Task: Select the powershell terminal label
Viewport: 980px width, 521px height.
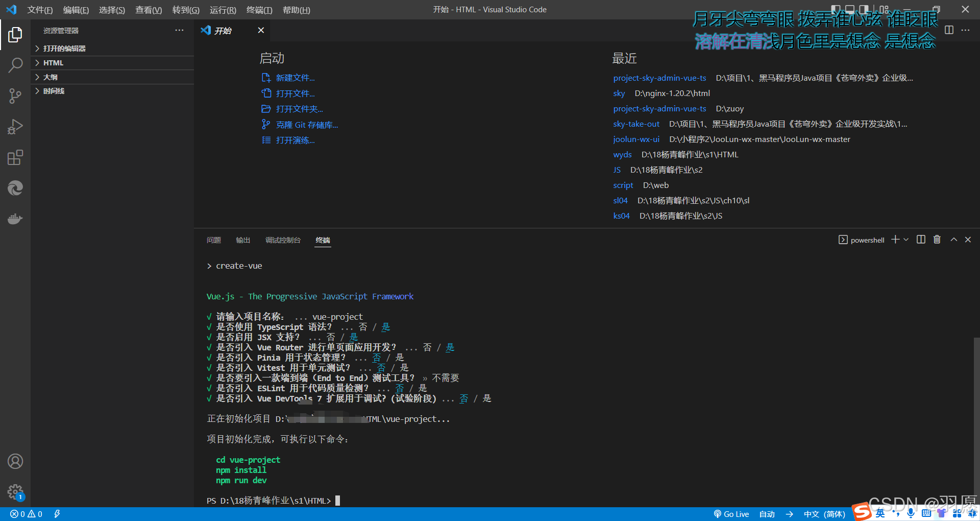Action: (862, 240)
